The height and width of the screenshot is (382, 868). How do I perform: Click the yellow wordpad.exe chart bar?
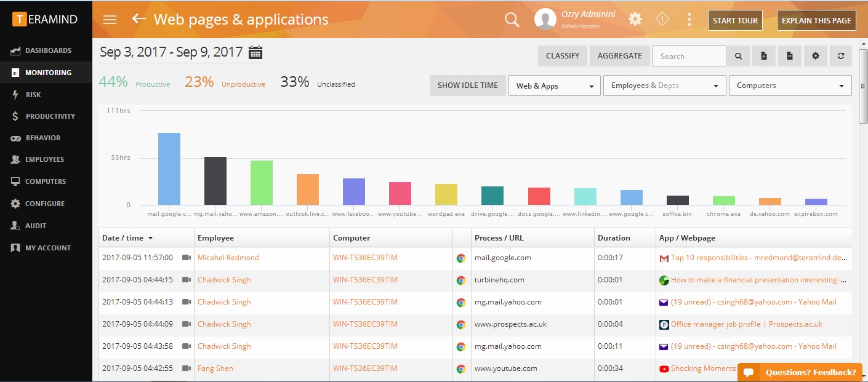pos(446,194)
